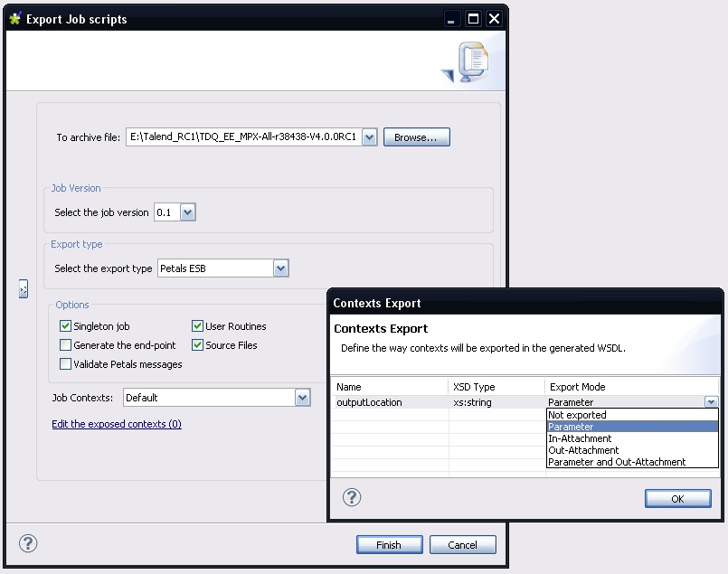Viewport: 728px width, 574px height.
Task: Click the Talend icon in the title bar
Action: pos(14,19)
